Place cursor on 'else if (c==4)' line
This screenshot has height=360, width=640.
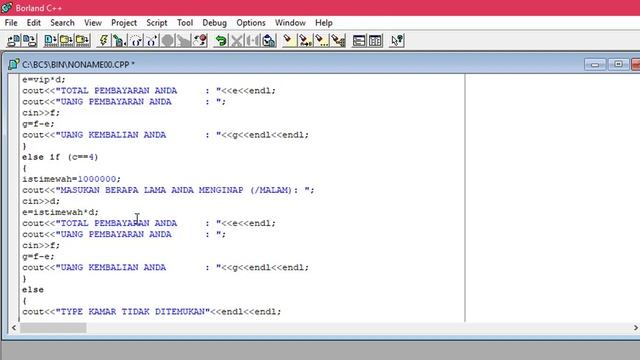[x=60, y=157]
